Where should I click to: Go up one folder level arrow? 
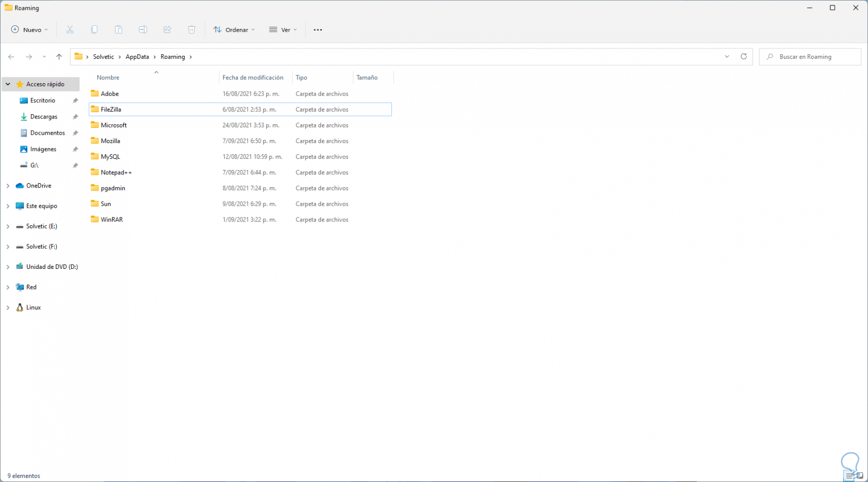59,57
